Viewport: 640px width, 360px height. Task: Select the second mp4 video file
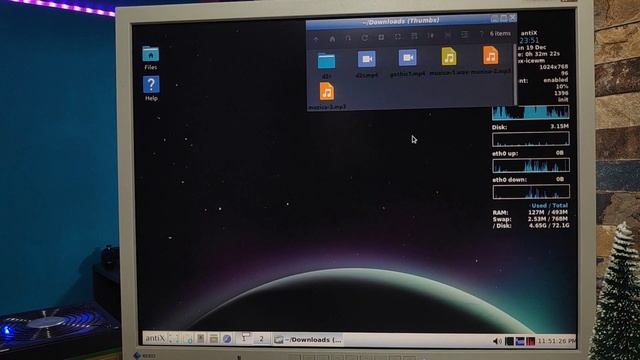tap(407, 58)
